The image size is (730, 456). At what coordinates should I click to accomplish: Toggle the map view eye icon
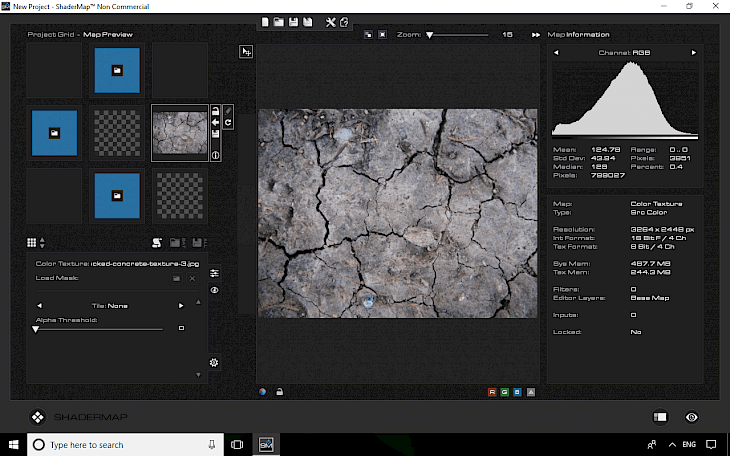214,290
